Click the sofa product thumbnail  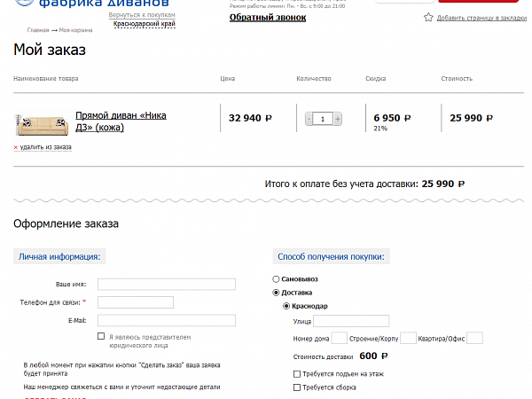coord(37,121)
